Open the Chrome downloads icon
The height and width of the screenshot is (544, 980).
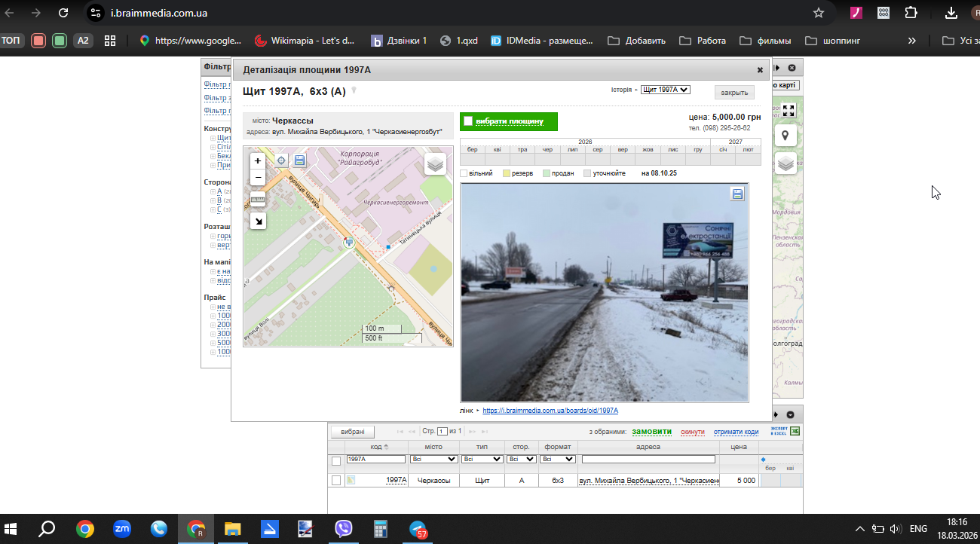(x=952, y=13)
